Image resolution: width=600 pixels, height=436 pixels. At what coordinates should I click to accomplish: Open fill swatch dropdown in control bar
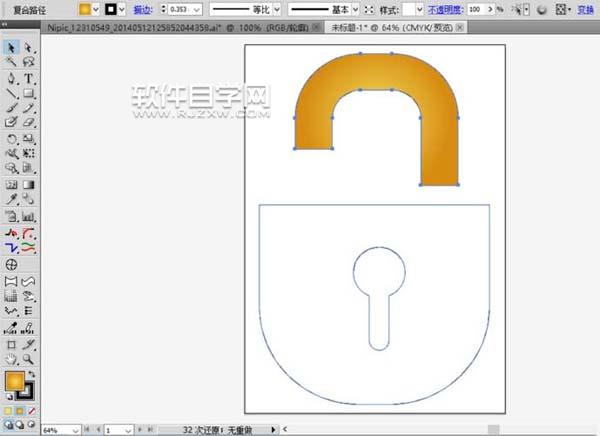point(96,9)
